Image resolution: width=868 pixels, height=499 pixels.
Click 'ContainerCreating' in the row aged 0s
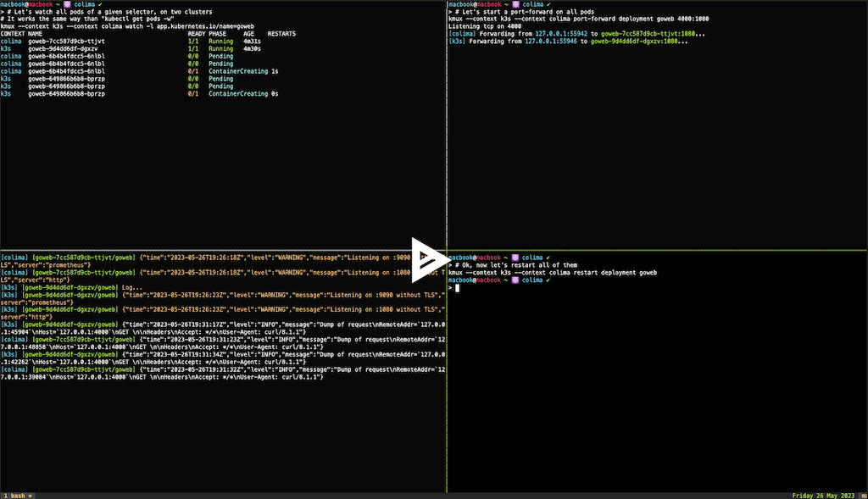point(238,94)
